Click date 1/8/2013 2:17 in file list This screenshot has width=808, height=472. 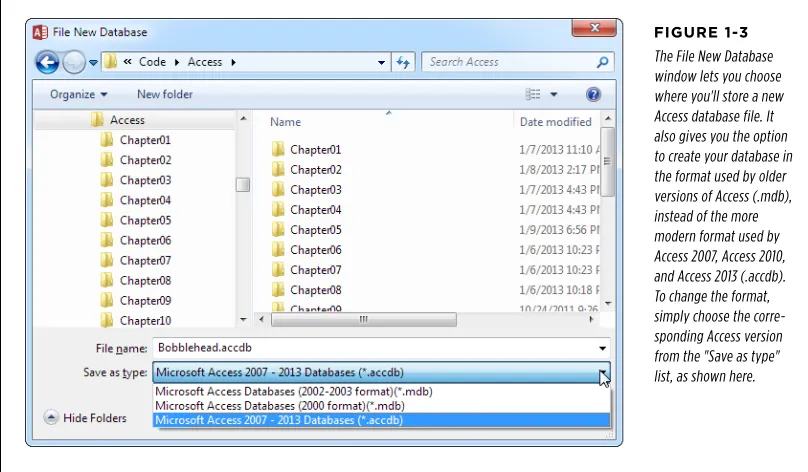pyautogui.click(x=560, y=170)
